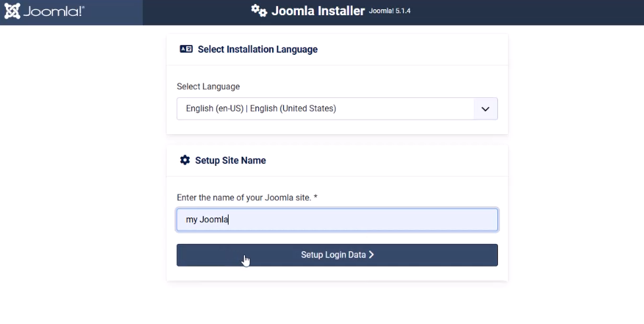Focus the Joomla site name input field

point(338,220)
